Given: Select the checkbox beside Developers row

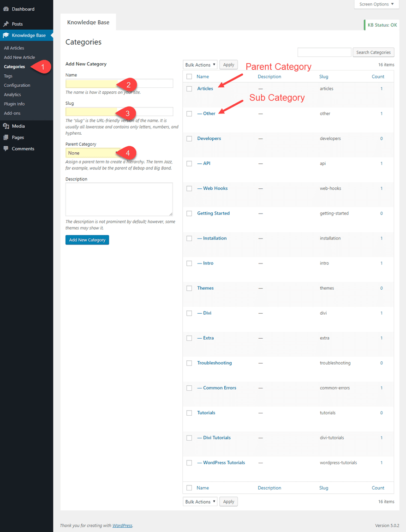Looking at the screenshot, I should coord(189,138).
